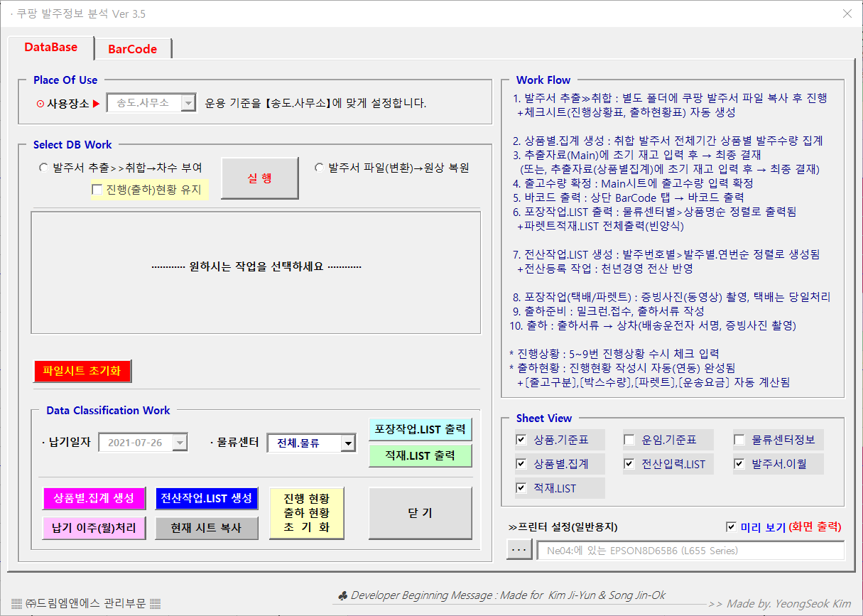Click the EPSON printer name field
Viewport: 863px width, 616px height.
(x=691, y=551)
